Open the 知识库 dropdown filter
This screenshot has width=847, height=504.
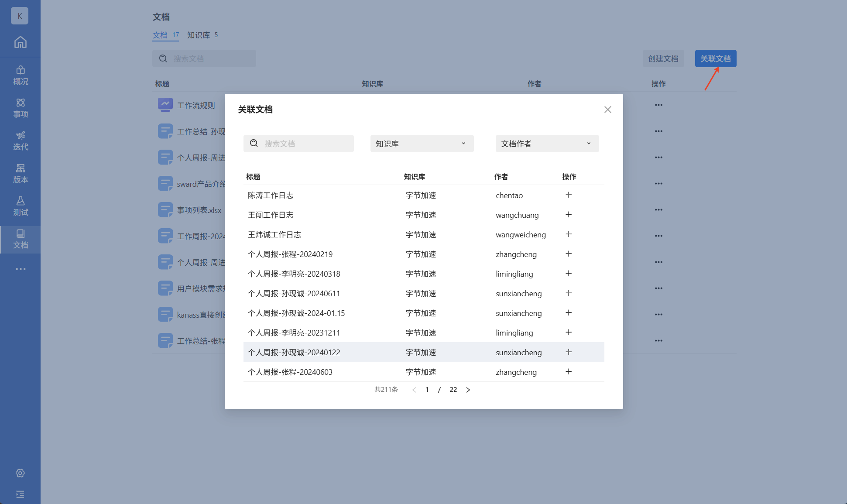click(422, 144)
